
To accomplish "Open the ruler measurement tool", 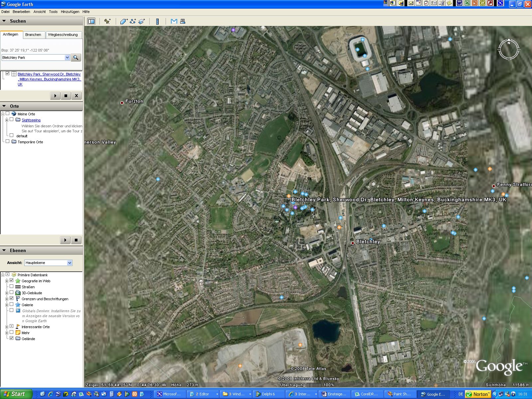I will 157,21.
